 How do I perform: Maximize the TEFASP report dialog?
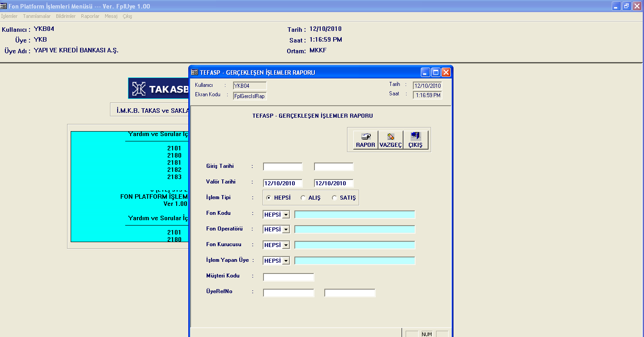coord(436,73)
